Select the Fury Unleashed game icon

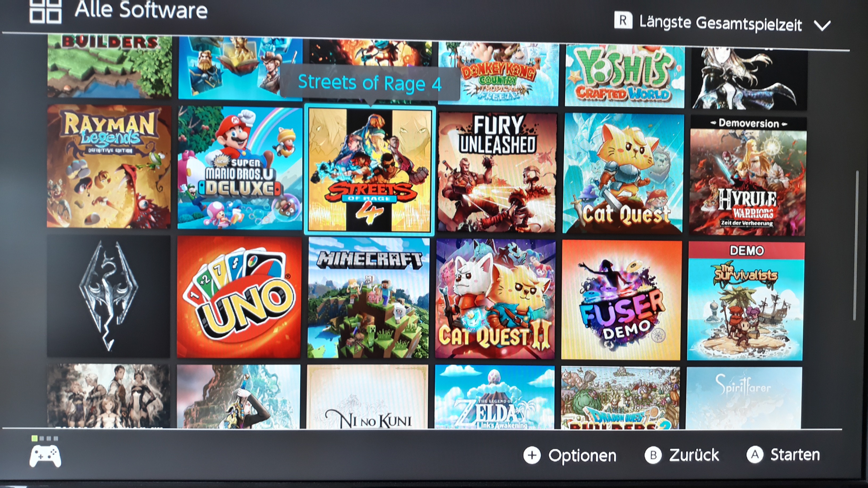[497, 172]
